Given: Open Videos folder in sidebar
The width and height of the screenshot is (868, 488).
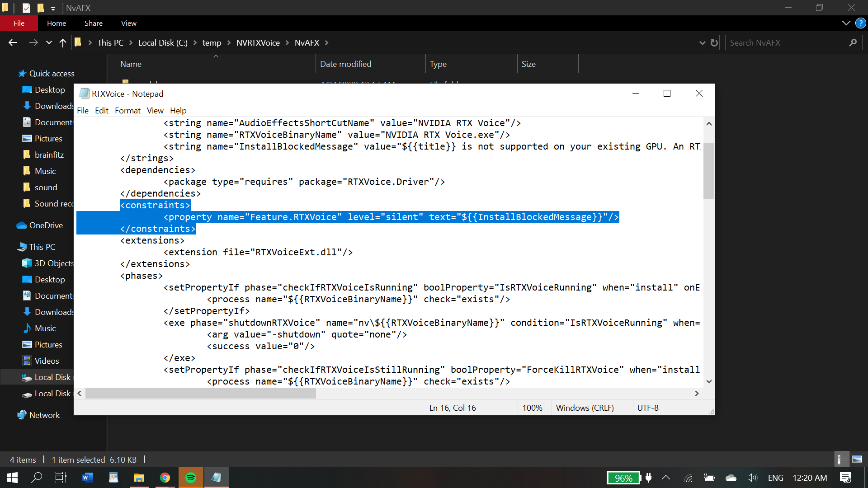Looking at the screenshot, I should (47, 361).
